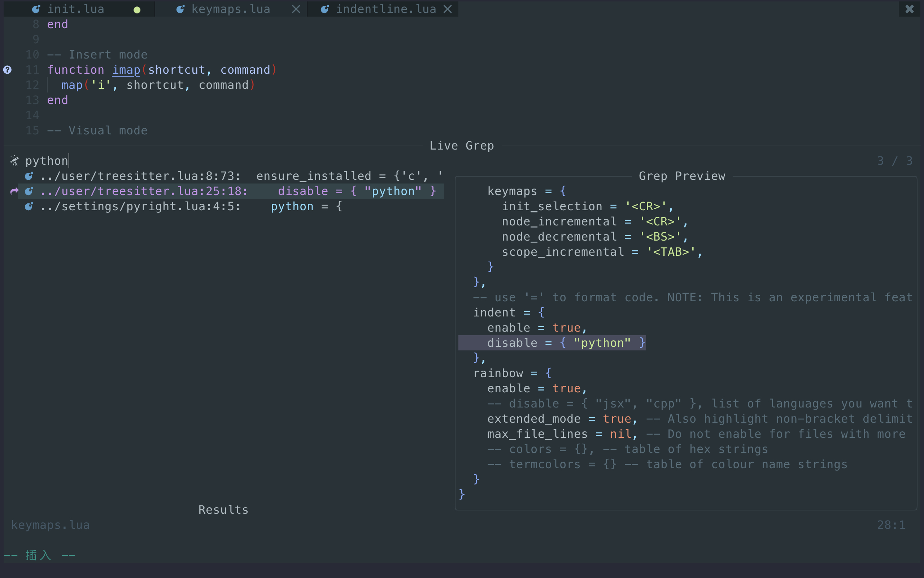
Task: Click 'keymaps = {' in the preview
Action: (x=527, y=191)
